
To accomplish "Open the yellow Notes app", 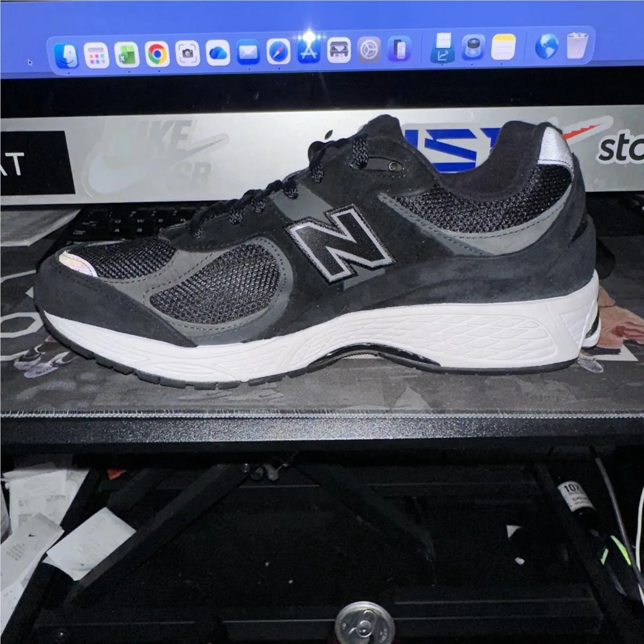I will click(503, 47).
